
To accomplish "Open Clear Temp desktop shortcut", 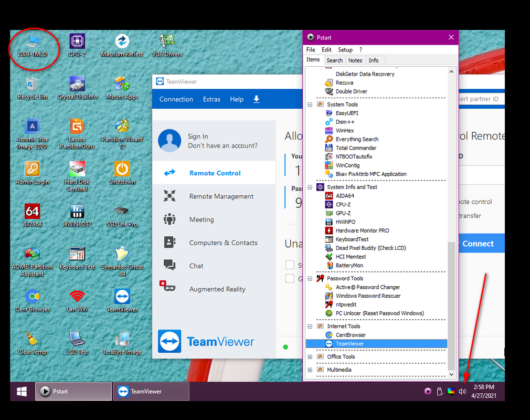I will point(33,343).
